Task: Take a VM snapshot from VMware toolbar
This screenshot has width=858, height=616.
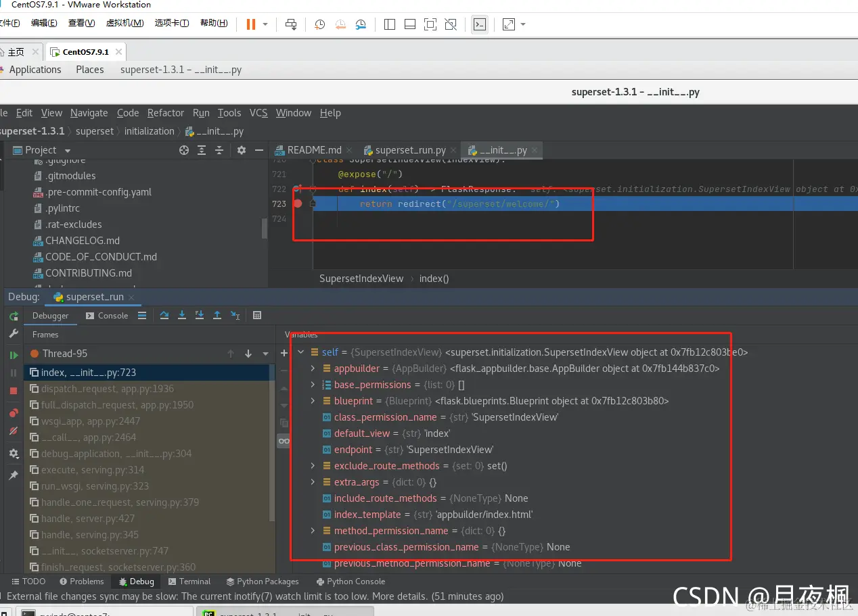Action: point(319,24)
